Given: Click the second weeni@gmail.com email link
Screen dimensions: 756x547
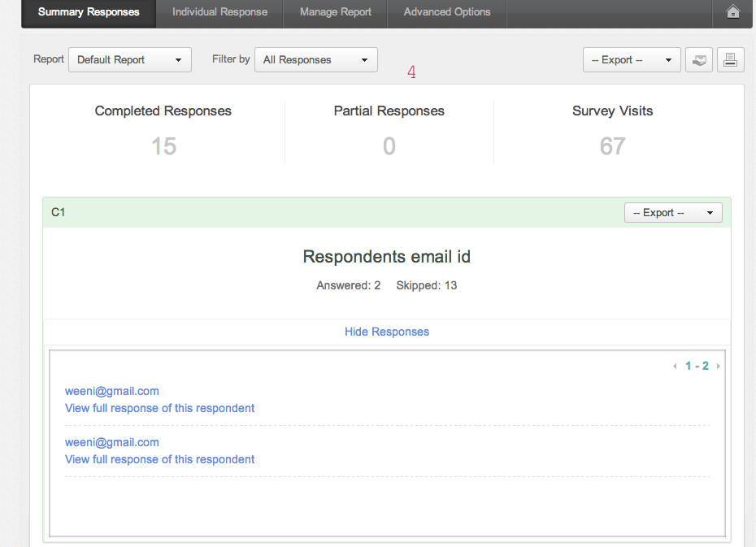Looking at the screenshot, I should (112, 442).
